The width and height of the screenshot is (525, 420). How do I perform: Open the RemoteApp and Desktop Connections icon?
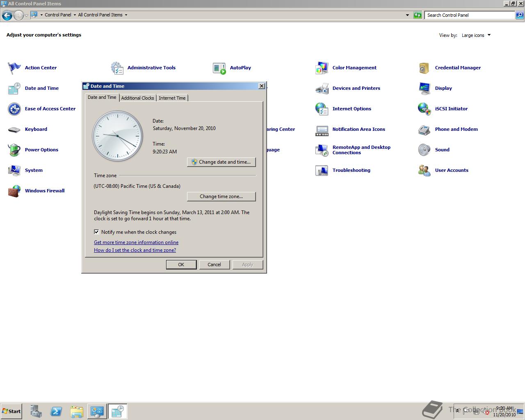[x=322, y=150]
